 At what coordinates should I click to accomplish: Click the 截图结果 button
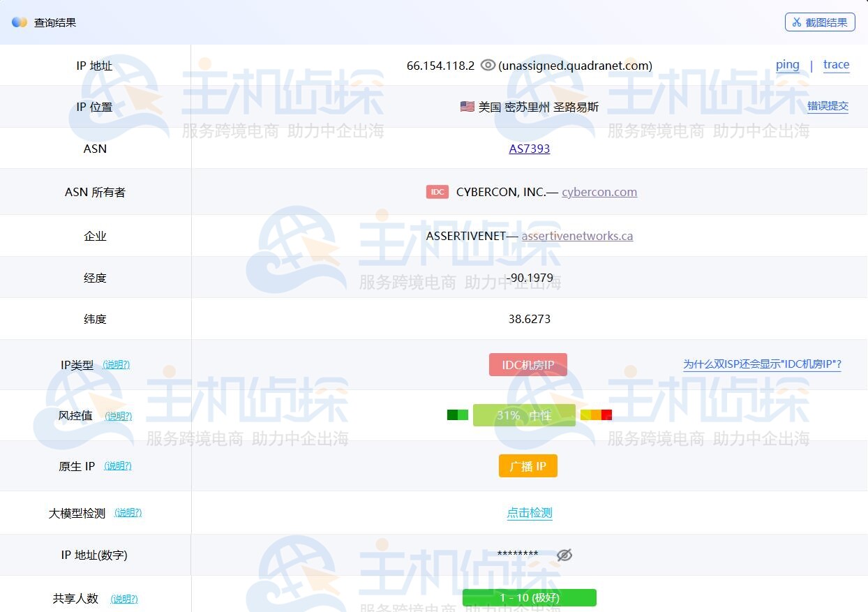pyautogui.click(x=820, y=22)
